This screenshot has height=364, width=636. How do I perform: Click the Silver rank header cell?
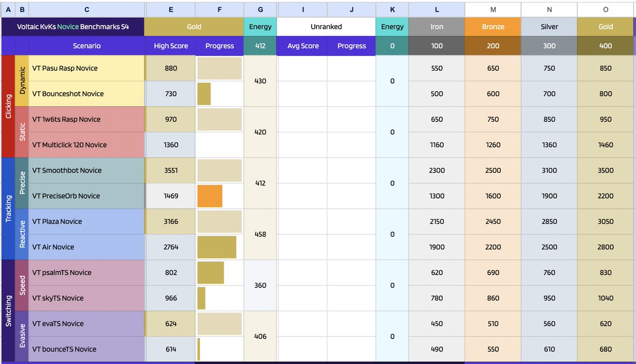click(x=549, y=26)
